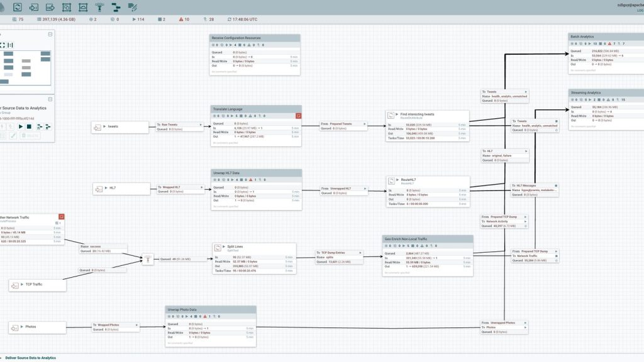The image size is (644, 362).
Task: Click the RouteHL7 processor icon
Action: pyautogui.click(x=391, y=180)
